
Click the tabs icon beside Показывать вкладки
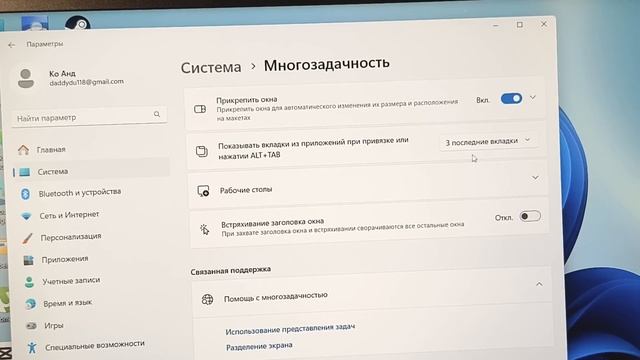[x=202, y=151]
